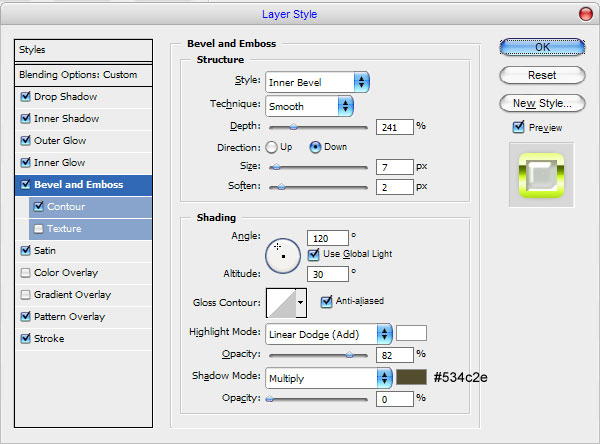Image resolution: width=600 pixels, height=444 pixels.
Task: Toggle the Use Global Light checkbox
Action: click(x=313, y=254)
